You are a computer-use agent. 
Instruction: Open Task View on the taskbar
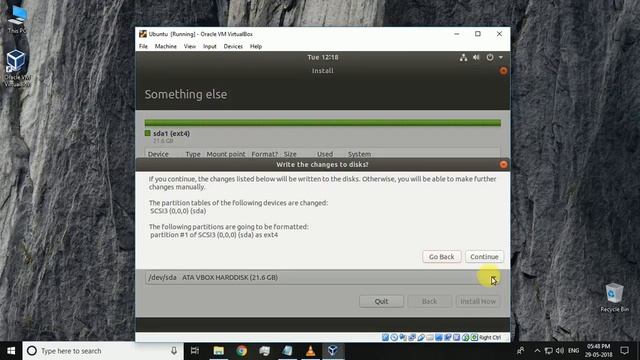pyautogui.click(x=195, y=351)
